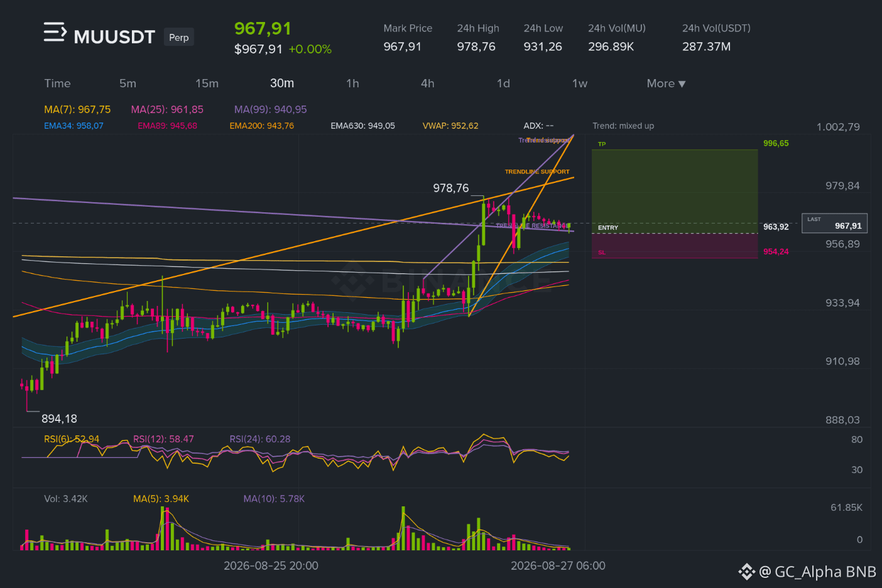
Task: Click the Perp contract badge
Action: (x=179, y=37)
